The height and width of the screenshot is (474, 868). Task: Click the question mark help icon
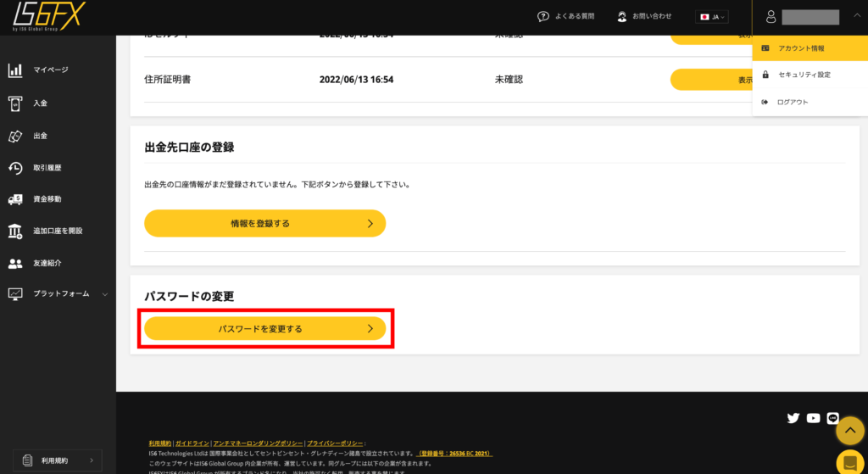tap(543, 17)
